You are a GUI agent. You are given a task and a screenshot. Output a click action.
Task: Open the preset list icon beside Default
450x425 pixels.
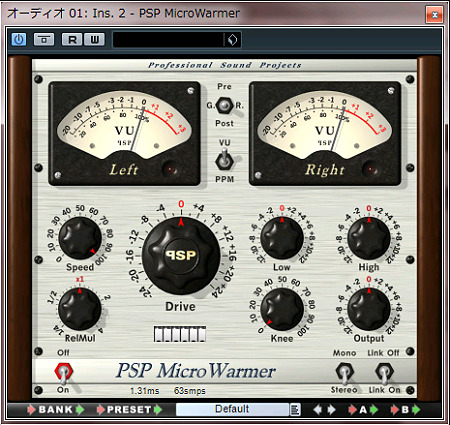[x=295, y=409]
